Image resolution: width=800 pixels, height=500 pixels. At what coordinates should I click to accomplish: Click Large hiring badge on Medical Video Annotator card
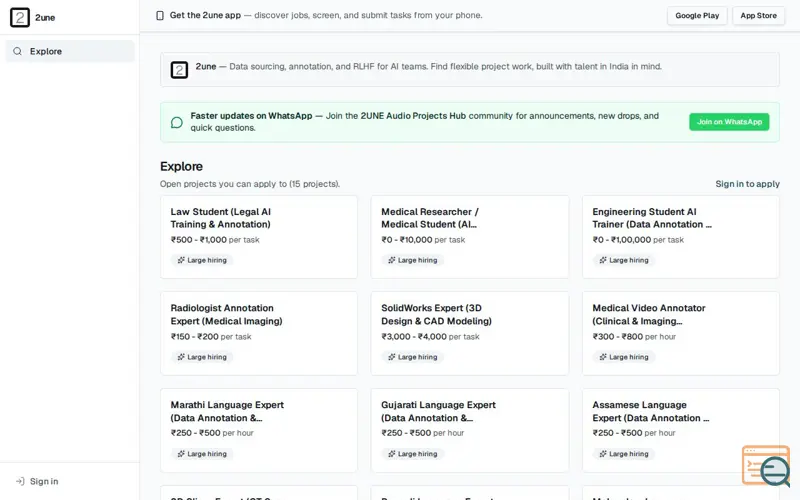pos(623,357)
